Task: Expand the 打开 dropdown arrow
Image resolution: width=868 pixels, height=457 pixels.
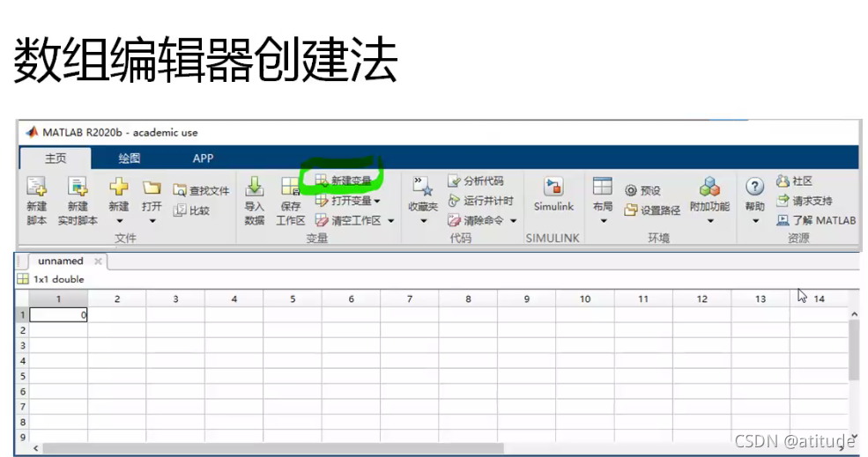Action: (152, 221)
